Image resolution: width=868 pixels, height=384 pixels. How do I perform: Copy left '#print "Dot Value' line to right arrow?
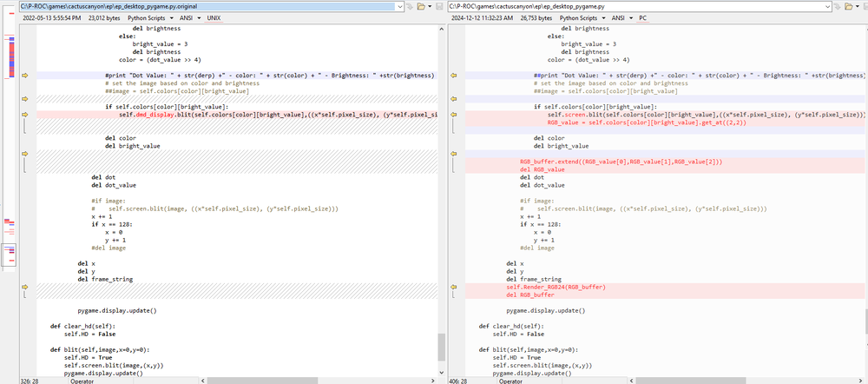24,76
